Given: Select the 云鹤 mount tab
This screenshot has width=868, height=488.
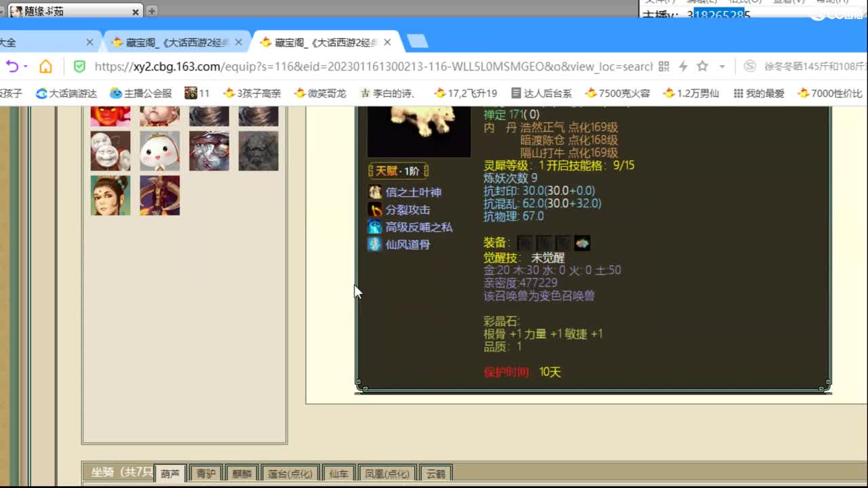Looking at the screenshot, I should [x=436, y=474].
